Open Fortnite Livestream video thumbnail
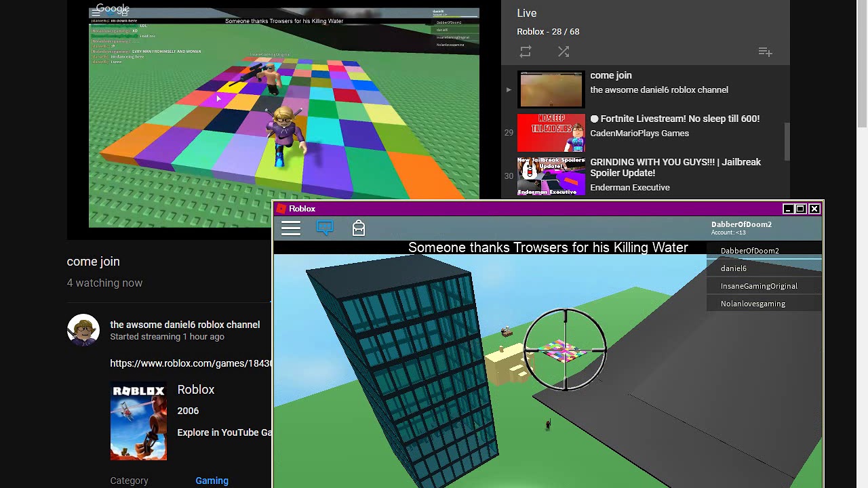The height and width of the screenshot is (488, 868). tap(551, 133)
